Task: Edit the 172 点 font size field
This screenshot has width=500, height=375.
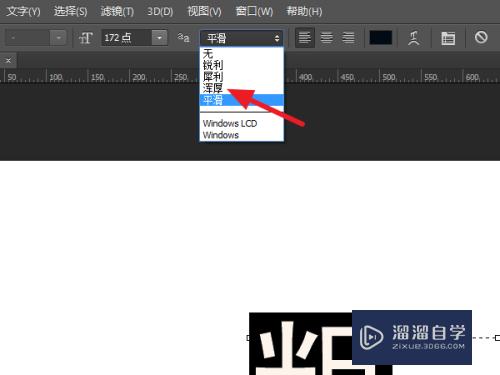Action: point(127,38)
